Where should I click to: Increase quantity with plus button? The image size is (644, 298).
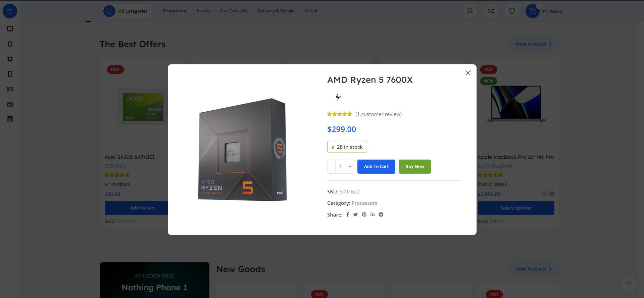[x=350, y=167]
